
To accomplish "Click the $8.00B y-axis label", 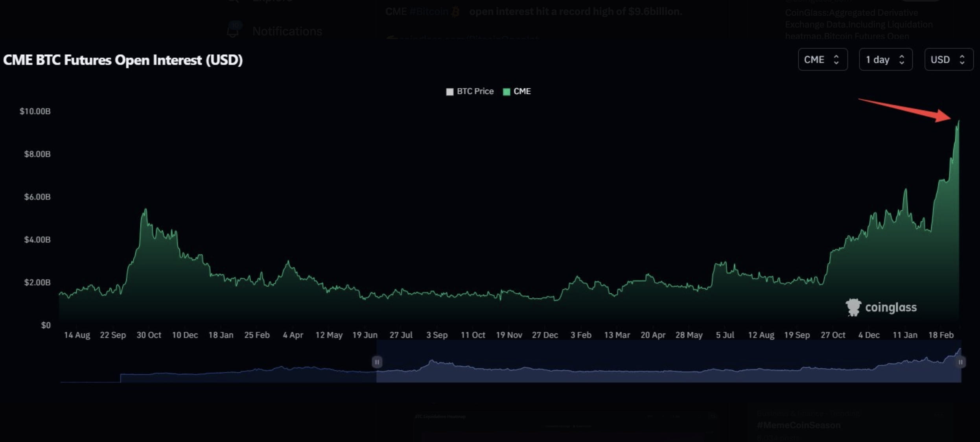I will coord(37,154).
